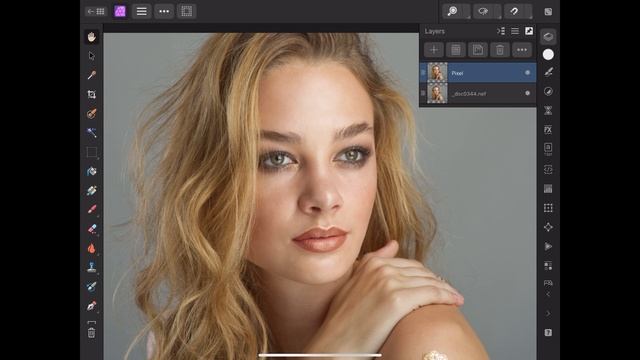Select the Color Picker eyedropper tool
Screen dimensions: 640x360
91,75
